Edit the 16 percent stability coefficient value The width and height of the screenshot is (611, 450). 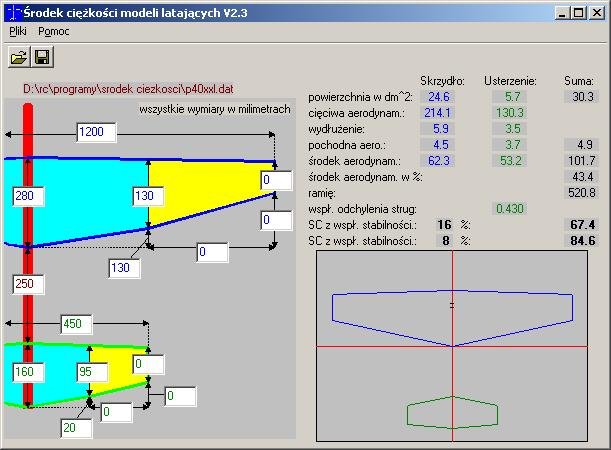point(444,225)
